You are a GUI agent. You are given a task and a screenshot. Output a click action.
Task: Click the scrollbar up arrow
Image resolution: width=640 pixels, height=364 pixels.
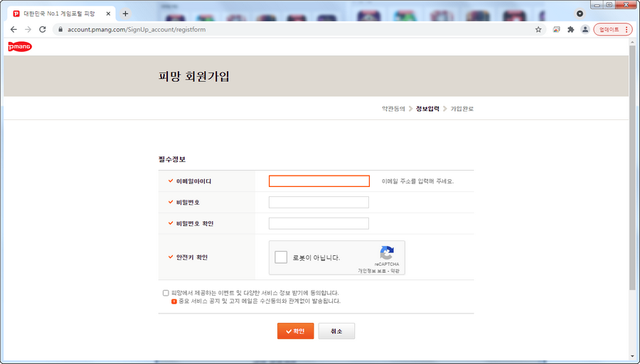coord(632,42)
